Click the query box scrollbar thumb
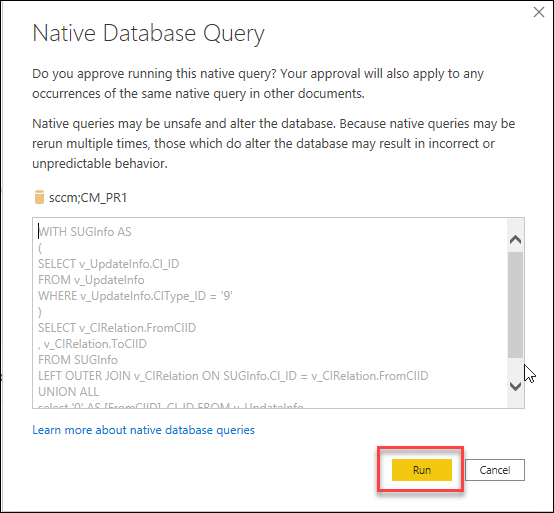554x513 pixels. [515, 305]
